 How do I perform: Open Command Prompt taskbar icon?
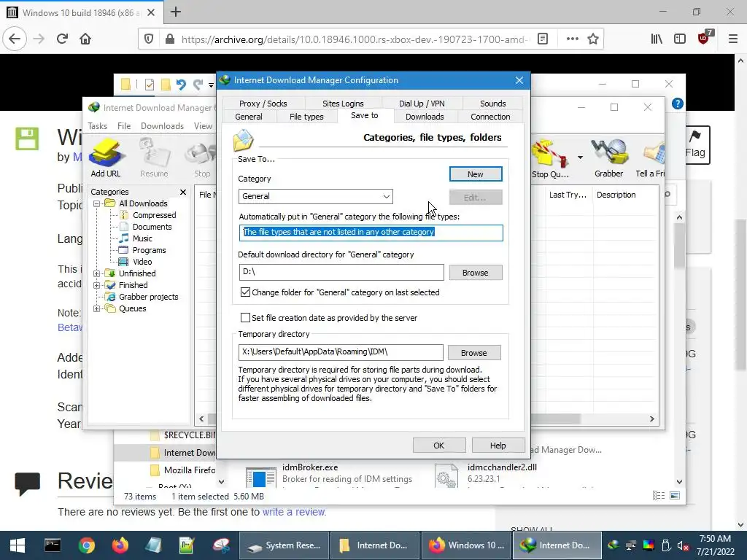[53, 545]
